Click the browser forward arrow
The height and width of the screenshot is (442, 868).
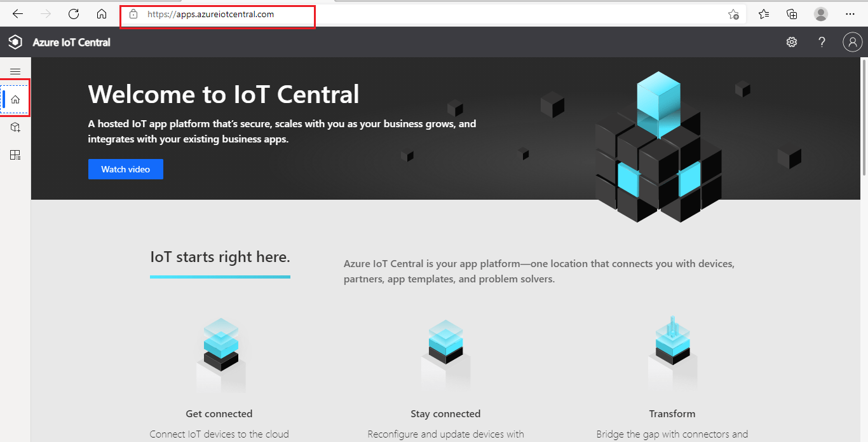point(46,14)
